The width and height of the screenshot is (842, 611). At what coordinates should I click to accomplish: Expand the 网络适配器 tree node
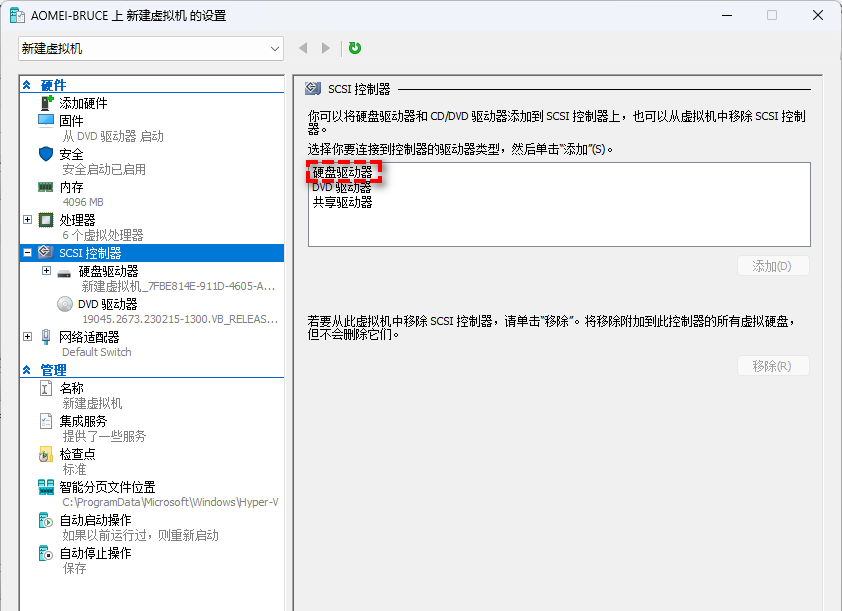click(x=27, y=338)
